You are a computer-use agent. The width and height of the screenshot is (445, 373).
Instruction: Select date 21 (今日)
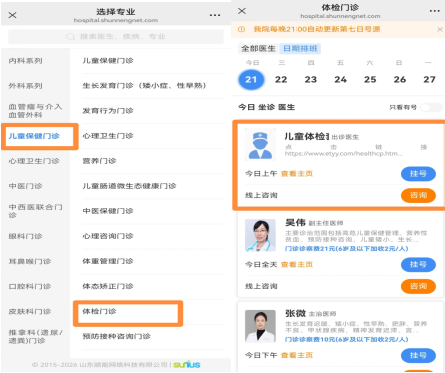(251, 79)
